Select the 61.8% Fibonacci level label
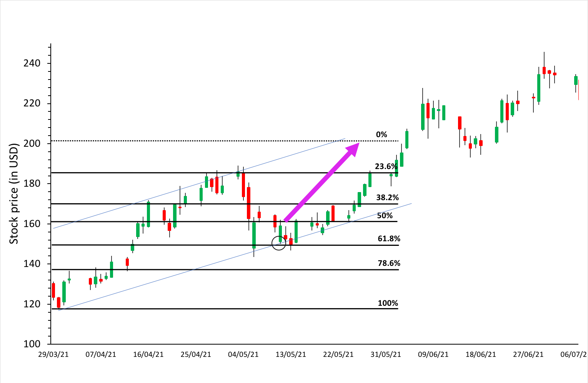Screen dimensions: 588x383 tap(389, 239)
